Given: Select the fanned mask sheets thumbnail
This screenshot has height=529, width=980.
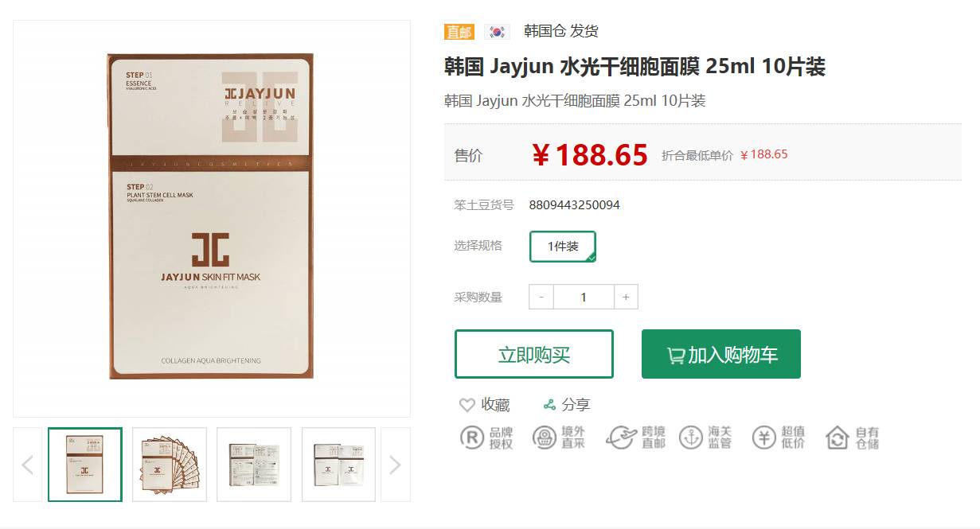Looking at the screenshot, I should 170,465.
